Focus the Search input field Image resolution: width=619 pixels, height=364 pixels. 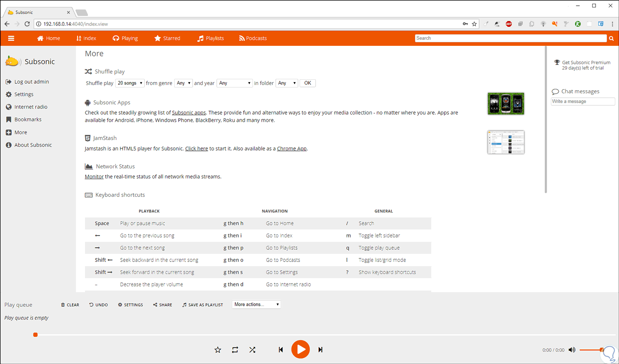pos(511,38)
